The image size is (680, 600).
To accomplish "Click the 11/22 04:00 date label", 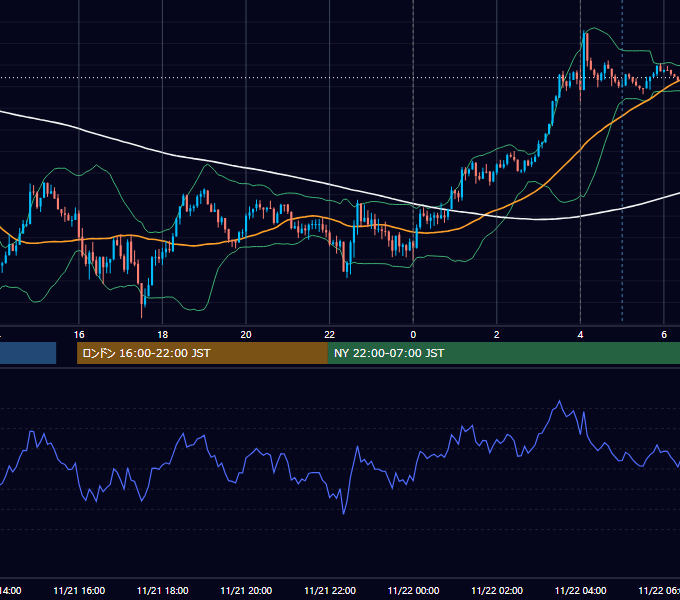I will 581,590.
